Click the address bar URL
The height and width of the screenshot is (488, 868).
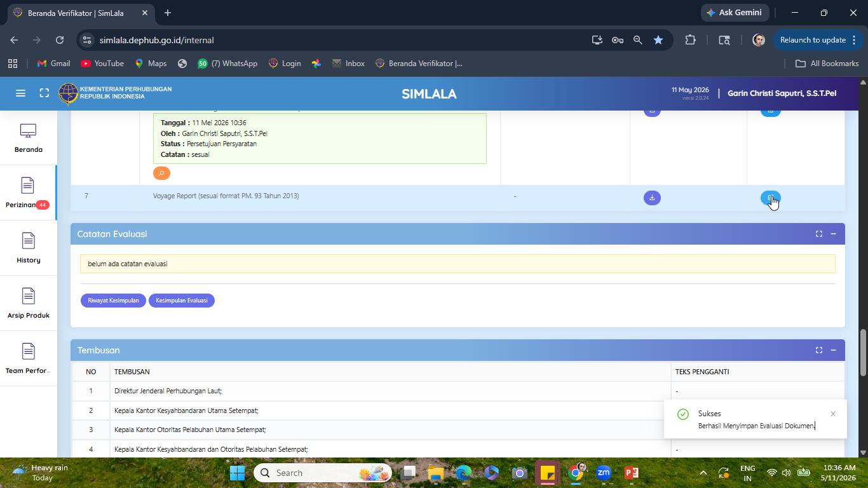coord(156,40)
